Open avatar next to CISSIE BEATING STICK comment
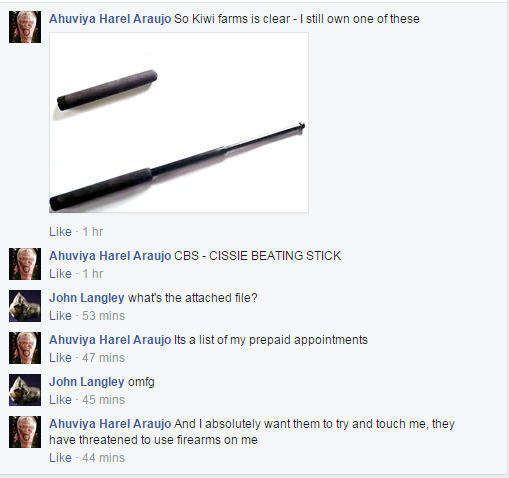Screen dimensions: 509x478 [x=25, y=264]
